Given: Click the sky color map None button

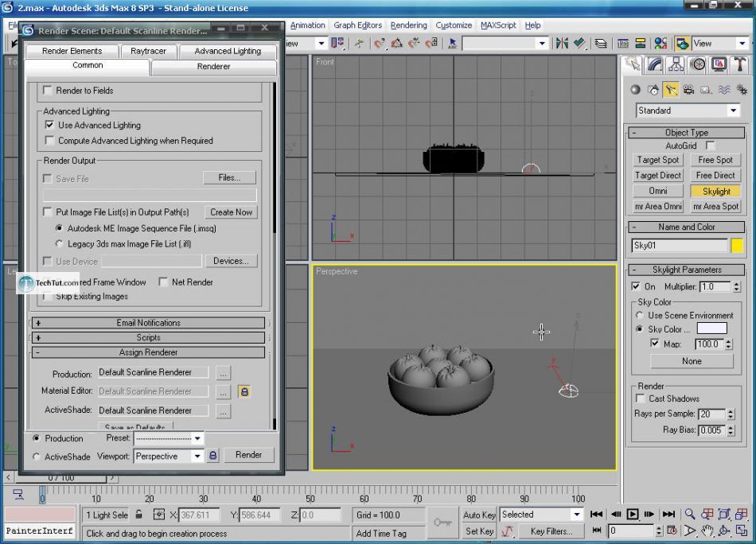Looking at the screenshot, I should [692, 361].
